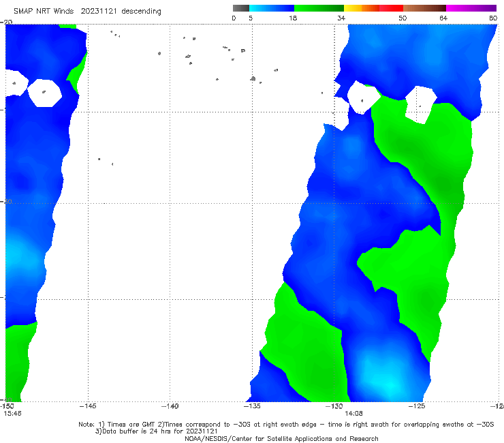Click the NOAA/NESDIS credit line

(281, 438)
